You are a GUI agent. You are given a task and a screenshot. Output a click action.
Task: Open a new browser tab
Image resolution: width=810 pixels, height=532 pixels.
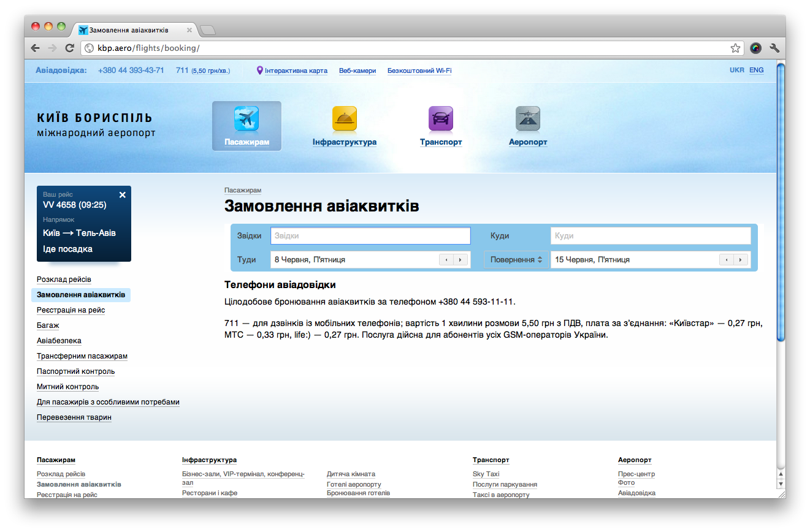[x=208, y=29]
